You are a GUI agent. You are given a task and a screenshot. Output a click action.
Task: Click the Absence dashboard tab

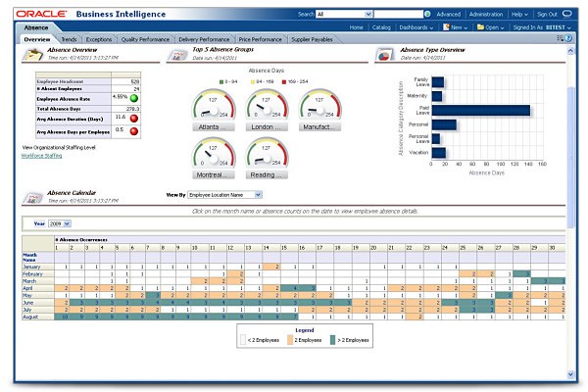36,27
